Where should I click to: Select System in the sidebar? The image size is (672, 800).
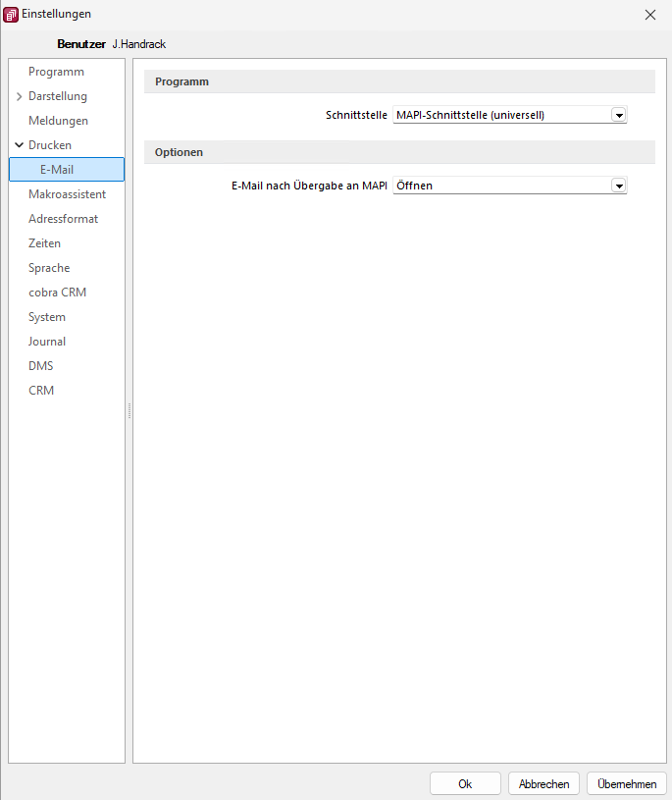(x=47, y=317)
